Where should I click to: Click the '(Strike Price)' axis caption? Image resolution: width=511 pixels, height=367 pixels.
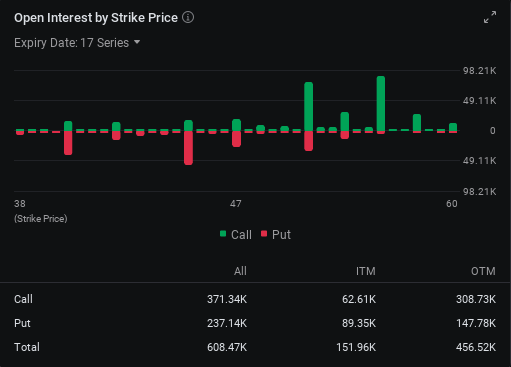tap(41, 219)
